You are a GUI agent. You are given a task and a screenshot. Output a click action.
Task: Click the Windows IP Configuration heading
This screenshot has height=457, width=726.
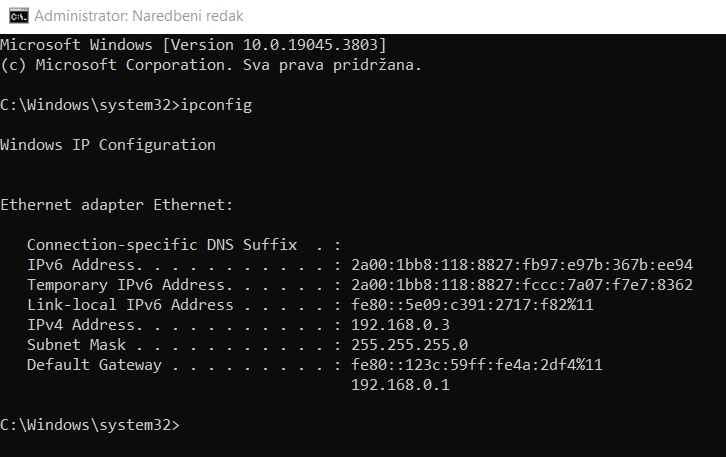(108, 145)
